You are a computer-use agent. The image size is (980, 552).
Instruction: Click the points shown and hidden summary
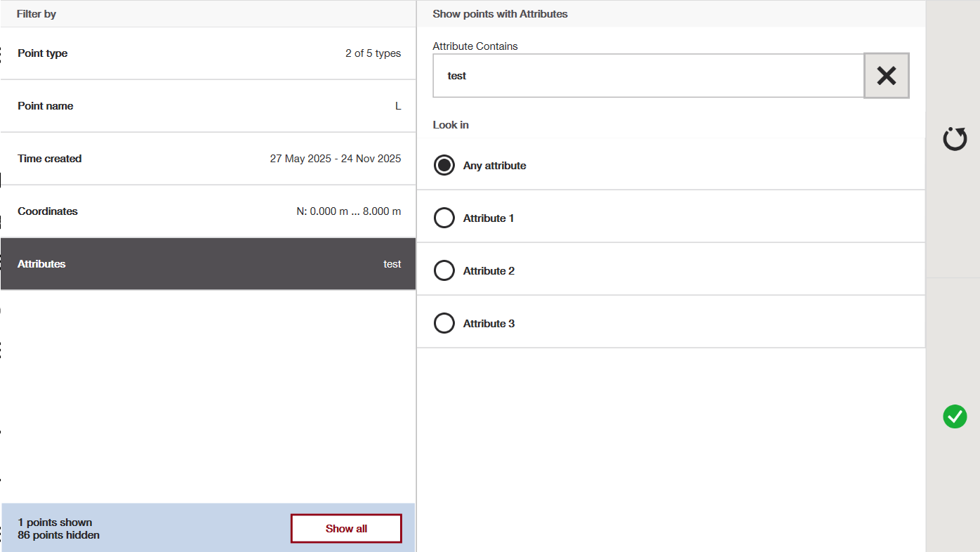[x=58, y=529]
